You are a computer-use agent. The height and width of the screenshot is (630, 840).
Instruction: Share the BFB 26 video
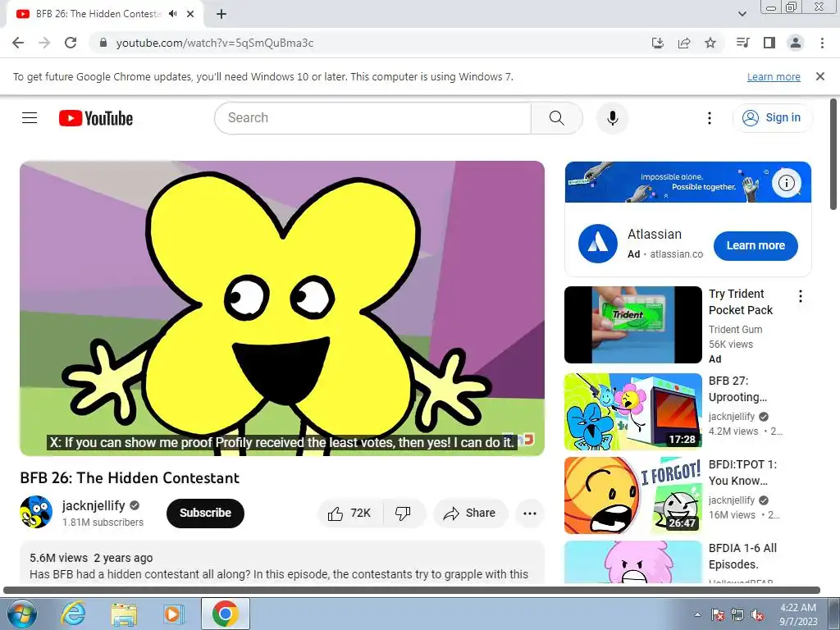tap(470, 514)
